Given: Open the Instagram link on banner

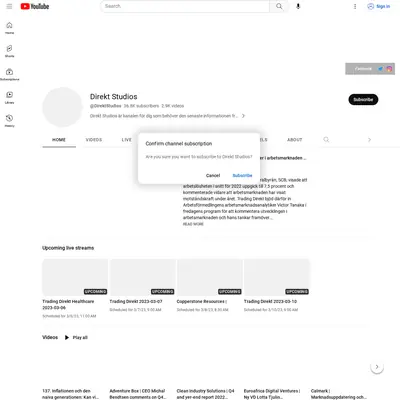Looking at the screenshot, I should click(x=389, y=69).
